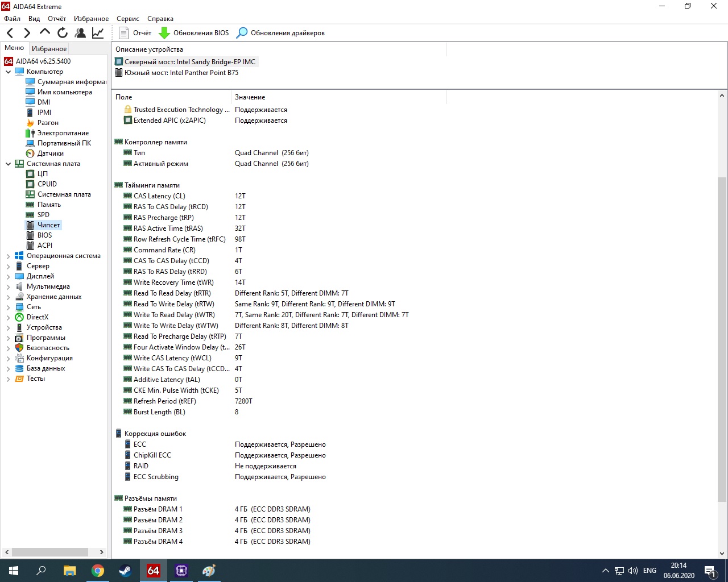This screenshot has height=582, width=728.
Task: Expand the Хранение данных node
Action: (x=8, y=297)
